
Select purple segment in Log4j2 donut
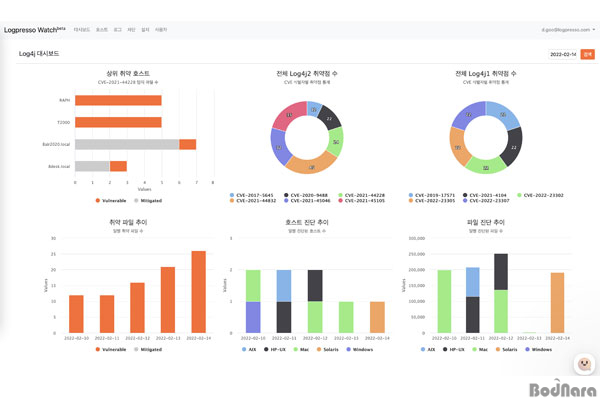(279, 147)
